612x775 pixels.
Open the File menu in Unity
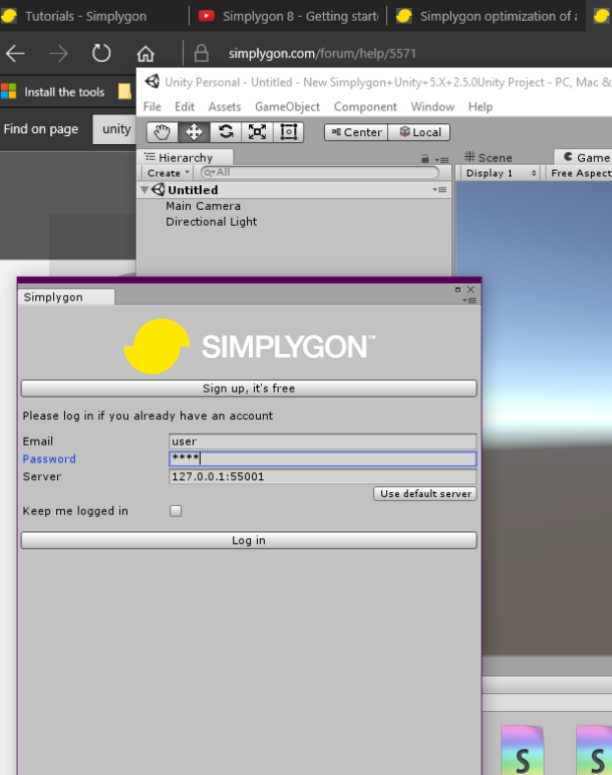point(152,107)
